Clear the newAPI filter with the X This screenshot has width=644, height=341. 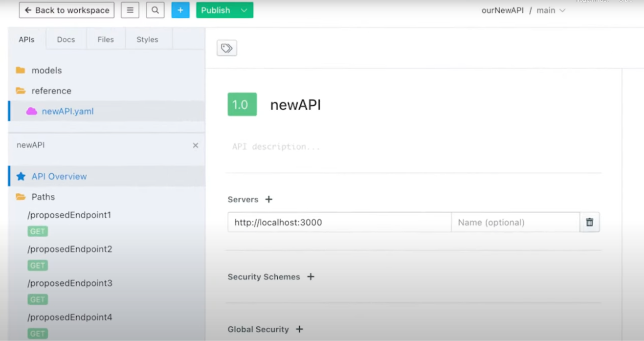click(x=196, y=145)
